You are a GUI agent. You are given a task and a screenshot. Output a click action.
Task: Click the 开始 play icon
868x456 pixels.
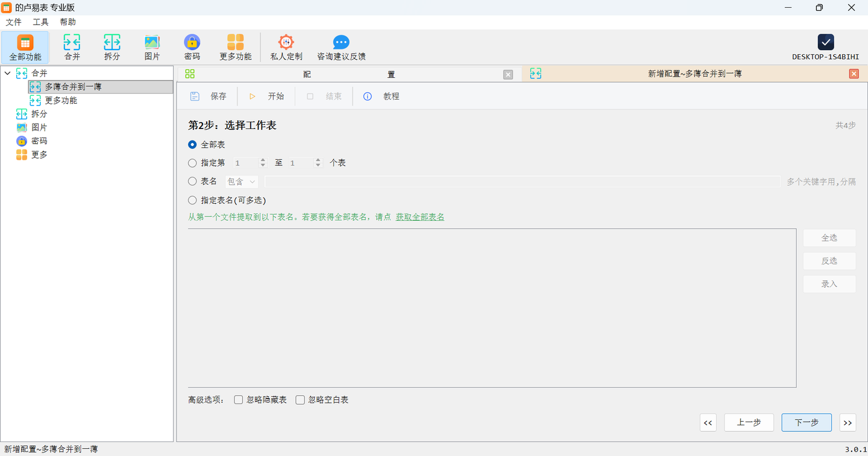coord(252,97)
